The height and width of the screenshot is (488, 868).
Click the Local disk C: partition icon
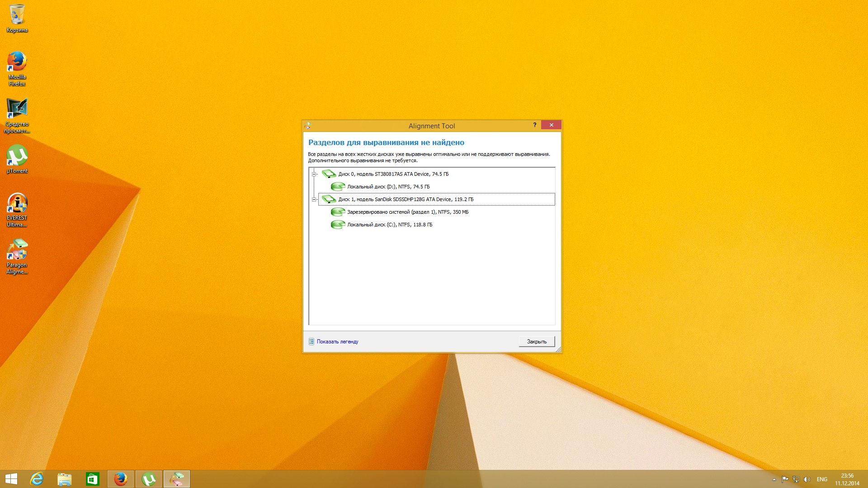coord(338,224)
